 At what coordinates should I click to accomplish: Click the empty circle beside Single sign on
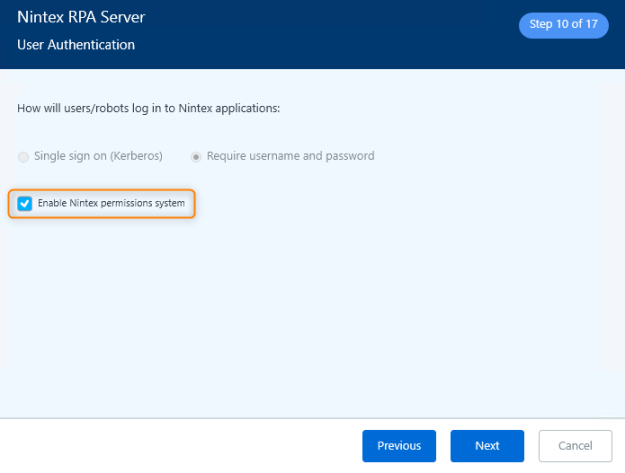tap(23, 157)
